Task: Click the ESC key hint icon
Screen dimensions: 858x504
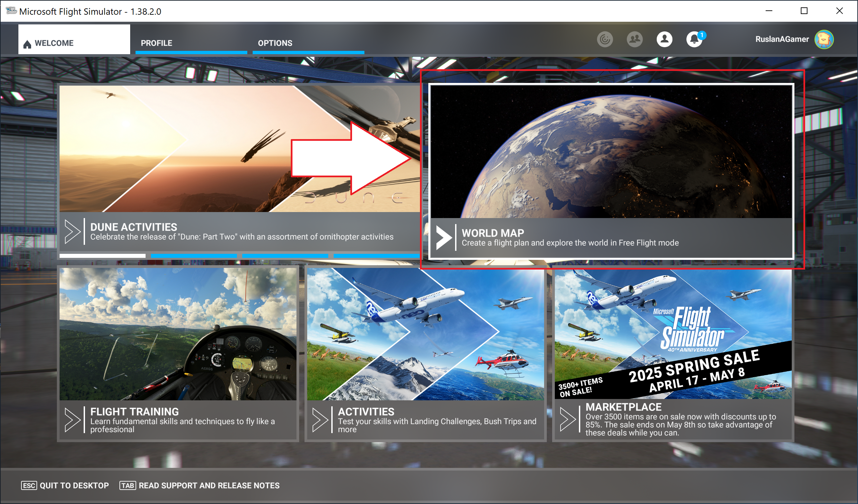Action: click(29, 485)
